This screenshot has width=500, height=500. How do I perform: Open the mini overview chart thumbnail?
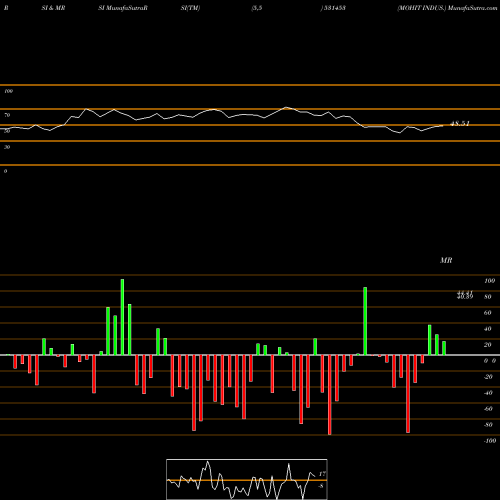point(247,479)
